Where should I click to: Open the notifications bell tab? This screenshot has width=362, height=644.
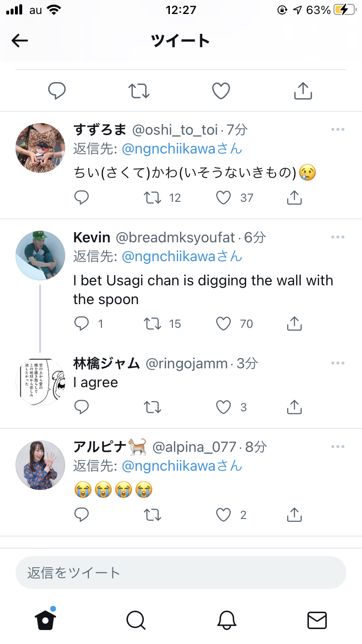pos(226,620)
